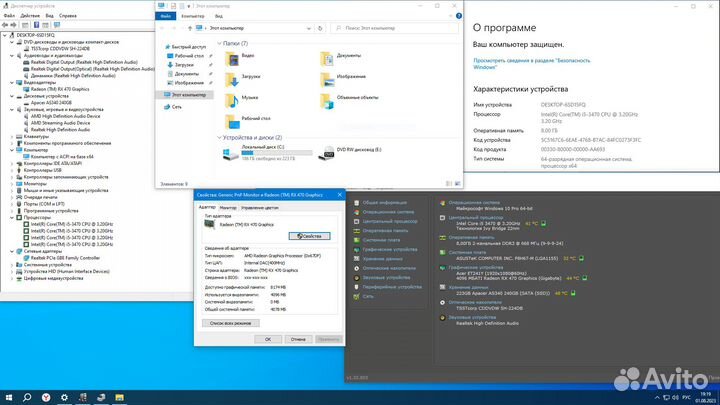Click the Explorer up-arrow navigation icon
Viewport: 720px width, 405px height.
190,28
